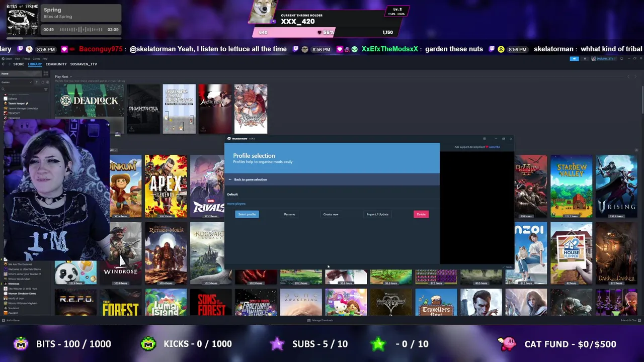This screenshot has height=362, width=644.
Task: Click the ready-to-play icon in sidebar
Action: click(48, 82)
